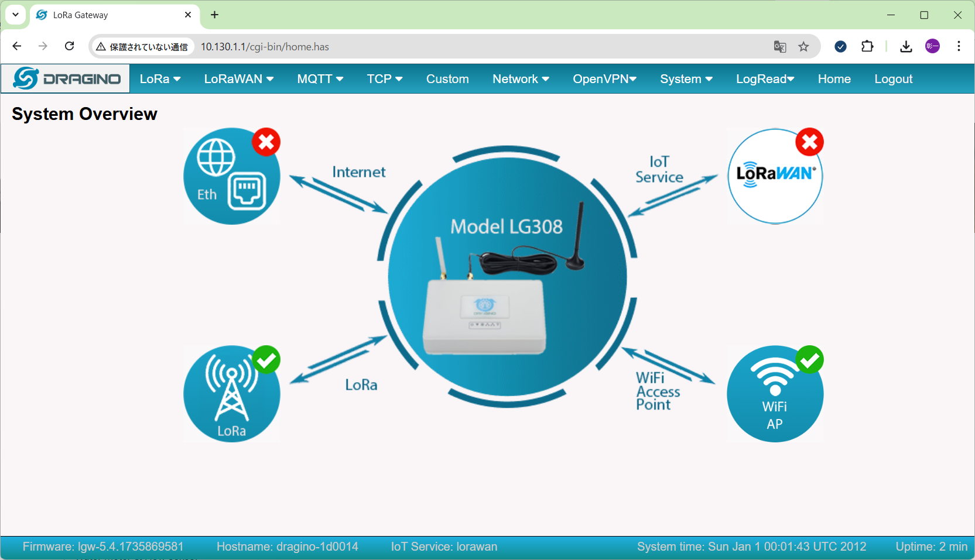Screen dimensions: 975x560
Task: Expand the LoRa dropdown menu
Action: 160,79
